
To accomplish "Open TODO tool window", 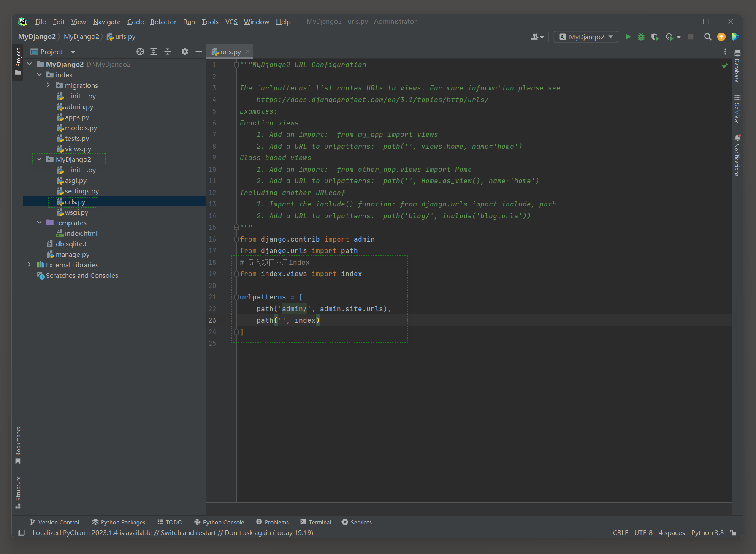I will [x=170, y=522].
